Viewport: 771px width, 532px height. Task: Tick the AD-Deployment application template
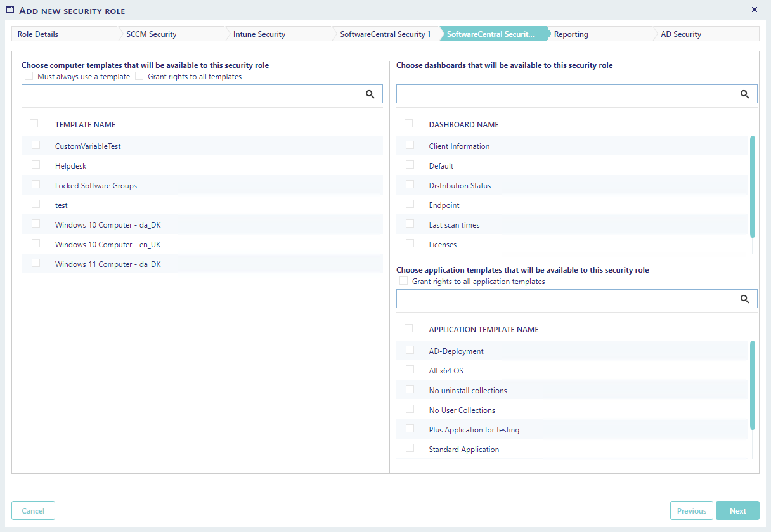pyautogui.click(x=410, y=350)
